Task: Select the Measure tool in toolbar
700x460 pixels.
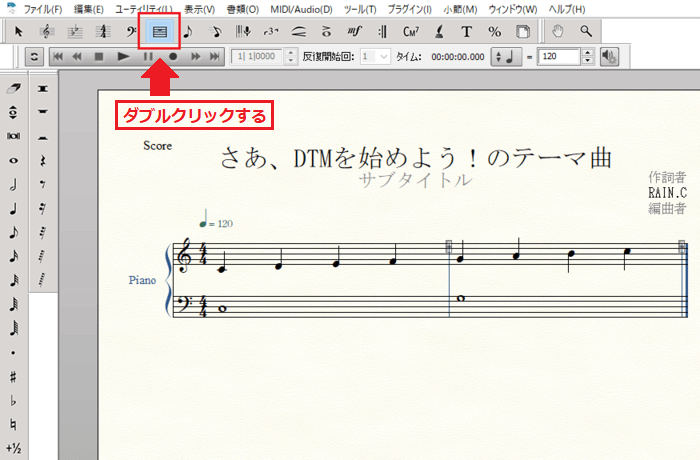Action: [x=159, y=32]
